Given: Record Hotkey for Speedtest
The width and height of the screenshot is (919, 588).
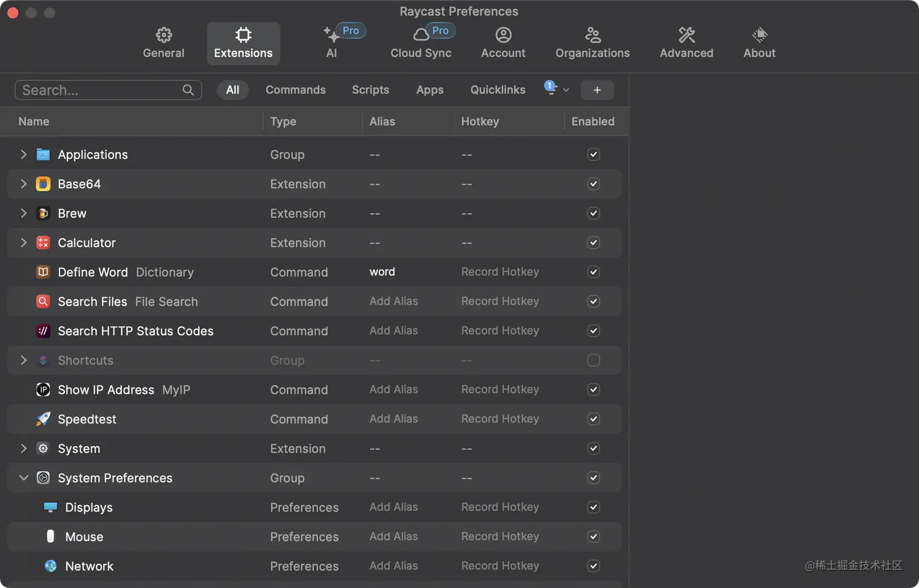Looking at the screenshot, I should (x=500, y=419).
